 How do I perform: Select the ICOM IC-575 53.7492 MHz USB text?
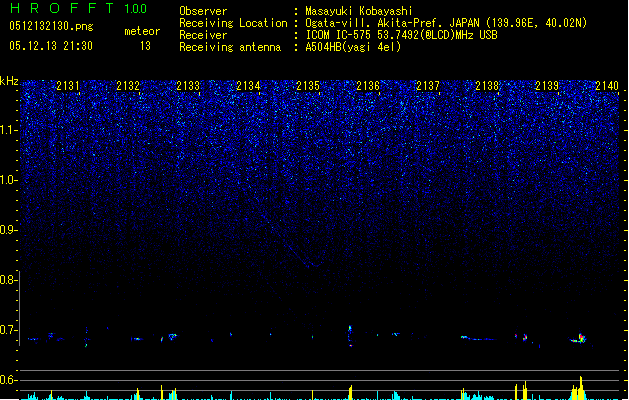tap(402, 35)
